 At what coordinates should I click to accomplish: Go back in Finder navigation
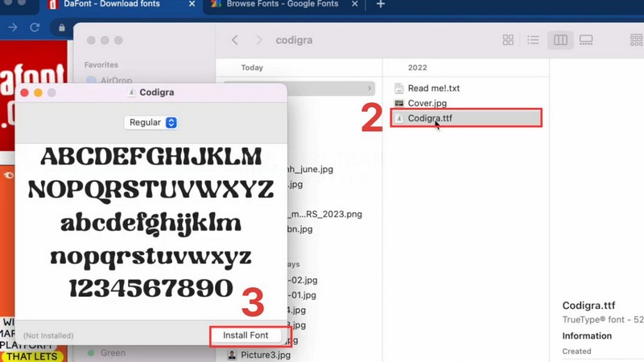coord(235,40)
